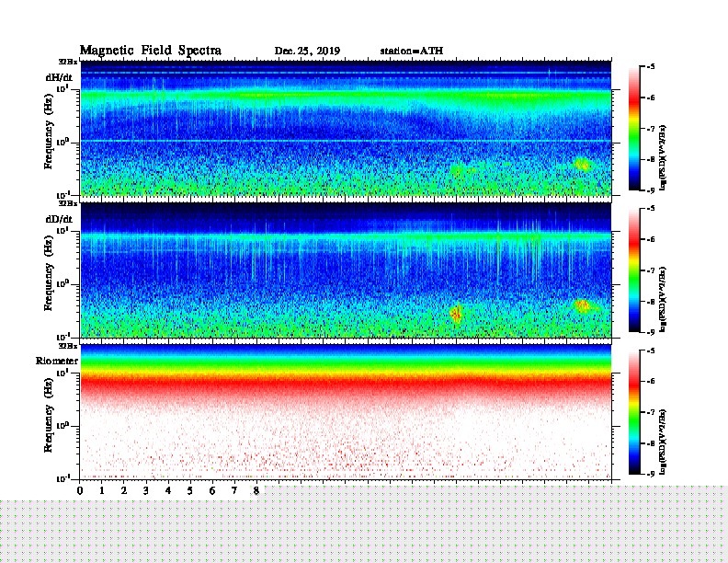728x563 pixels.
Task: Click the "-5" value on dH/dt color bar
Action: (651, 67)
